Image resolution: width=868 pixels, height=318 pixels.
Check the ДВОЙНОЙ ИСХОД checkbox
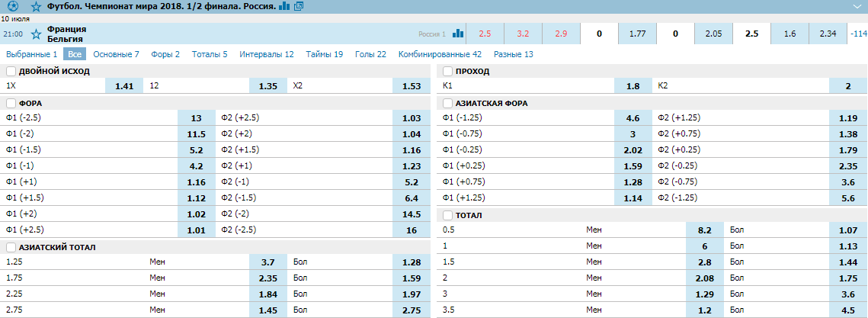[11, 72]
